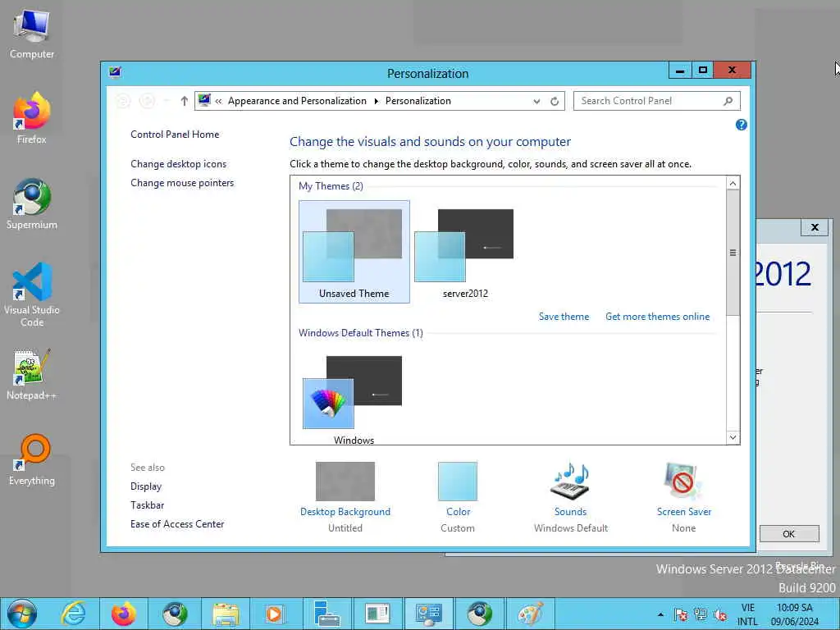Open Change desktop icons

pyautogui.click(x=178, y=164)
